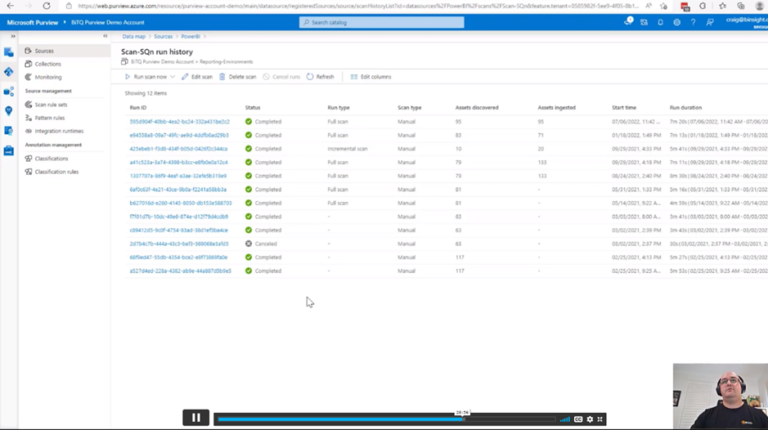Click the Delete scan trash icon
Screen dimensions: 768x430
[x=223, y=76]
